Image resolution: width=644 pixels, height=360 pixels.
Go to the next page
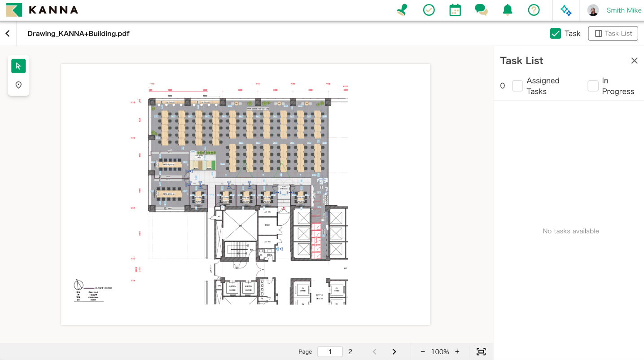point(394,351)
